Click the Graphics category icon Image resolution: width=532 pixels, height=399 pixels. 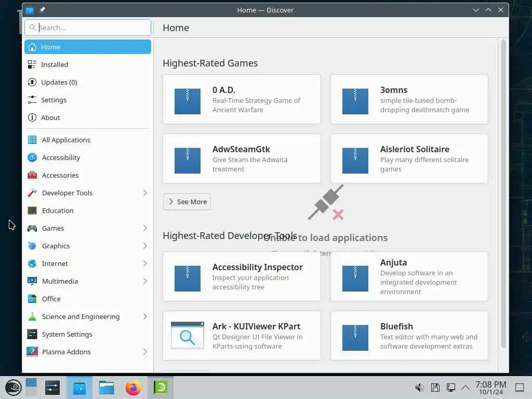point(32,246)
